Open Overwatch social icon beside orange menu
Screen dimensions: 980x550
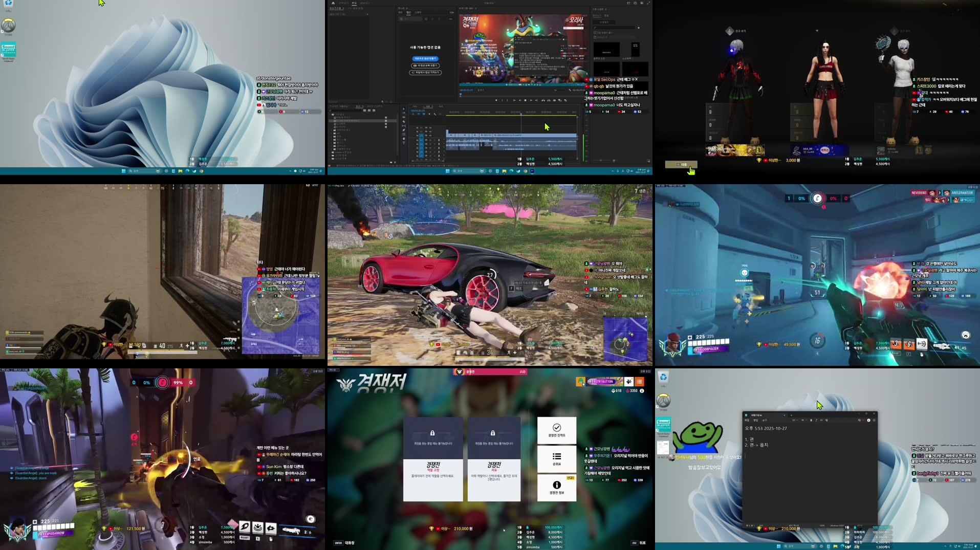tap(628, 382)
